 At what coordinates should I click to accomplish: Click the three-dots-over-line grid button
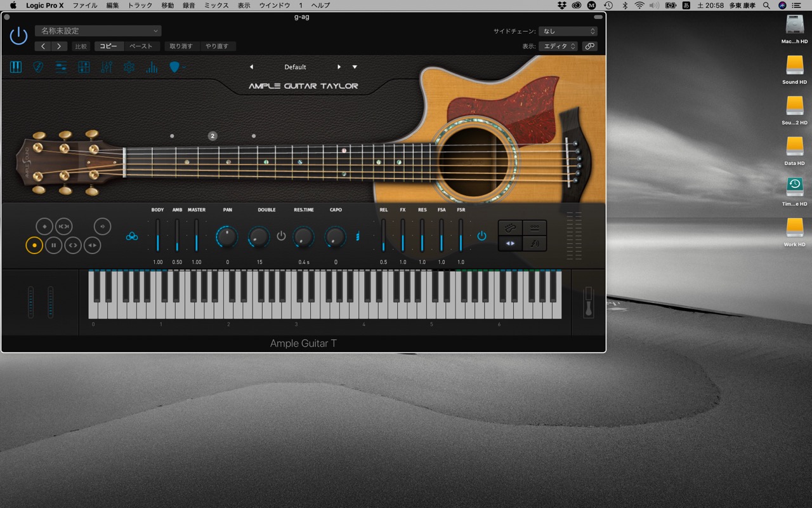tap(534, 227)
